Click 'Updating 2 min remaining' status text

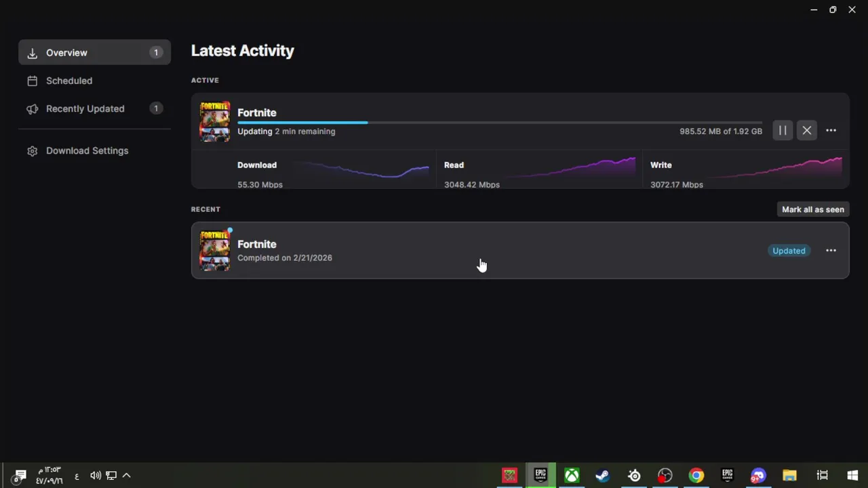pos(286,131)
